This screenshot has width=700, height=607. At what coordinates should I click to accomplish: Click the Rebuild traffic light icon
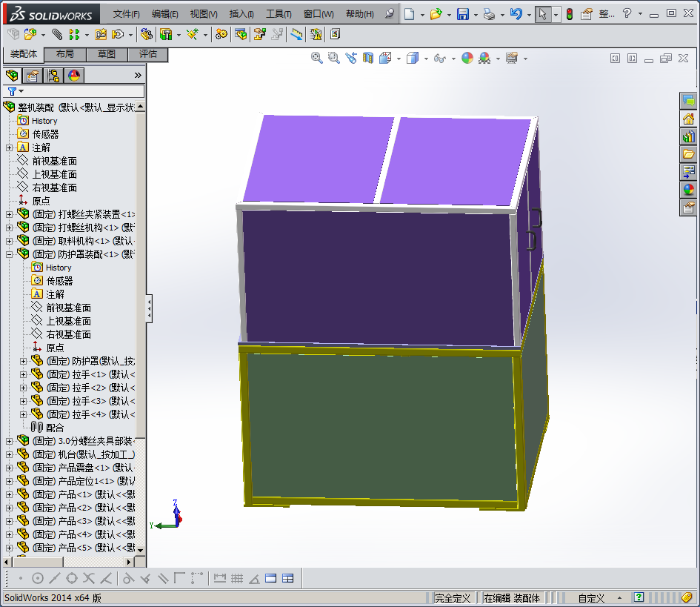(x=569, y=14)
